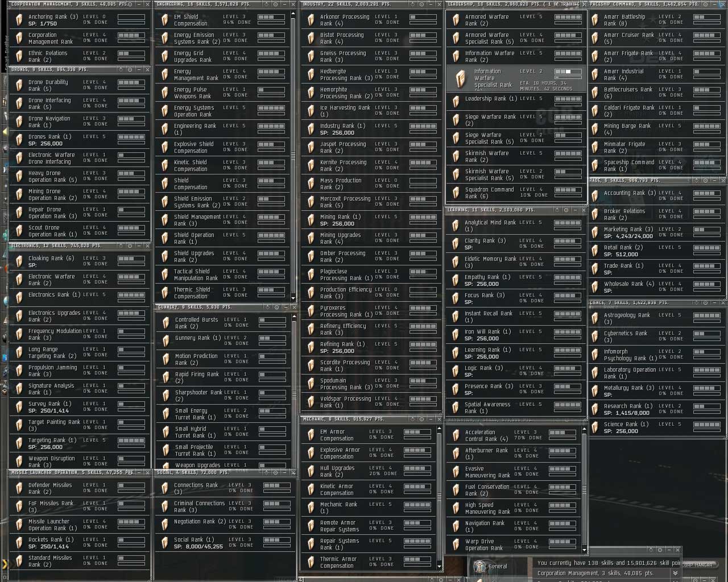Click the "Eidetic Memory Rank (3)" skill name
The width and height of the screenshot is (728, 582).
pos(490,262)
